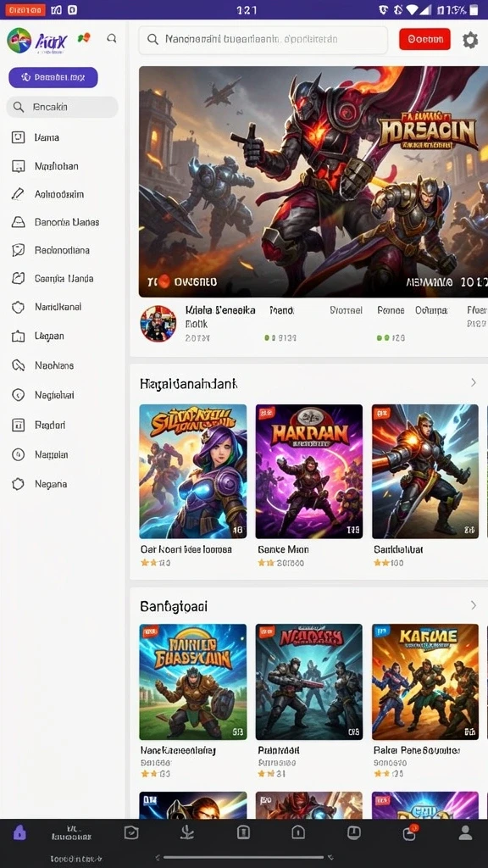
Task: Click the round publisher avatar below the banner
Action: click(x=158, y=324)
